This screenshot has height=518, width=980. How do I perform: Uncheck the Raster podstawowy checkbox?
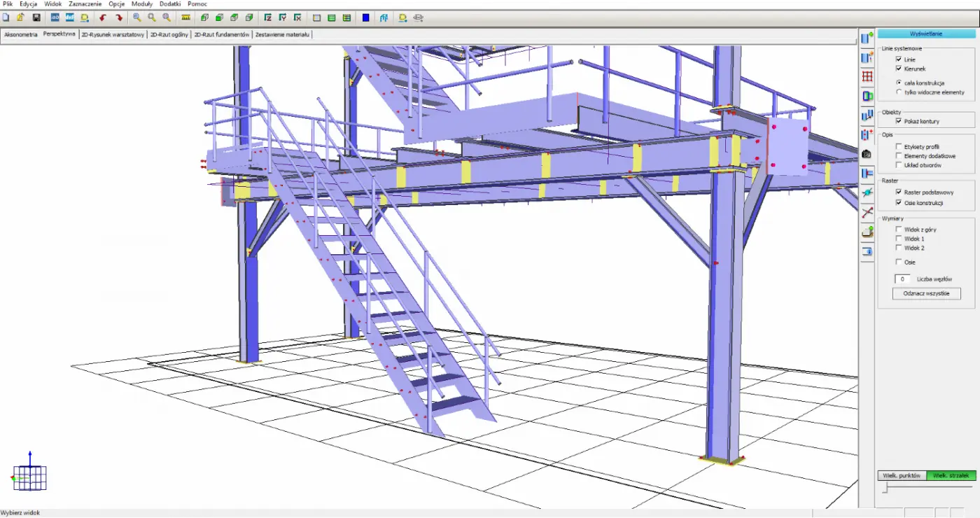(899, 192)
